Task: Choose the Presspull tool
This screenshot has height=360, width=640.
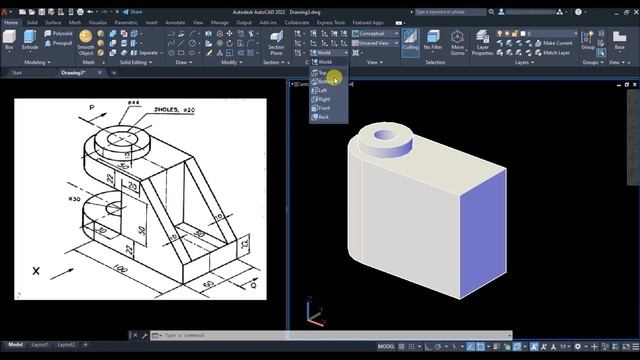Action: coord(58,43)
